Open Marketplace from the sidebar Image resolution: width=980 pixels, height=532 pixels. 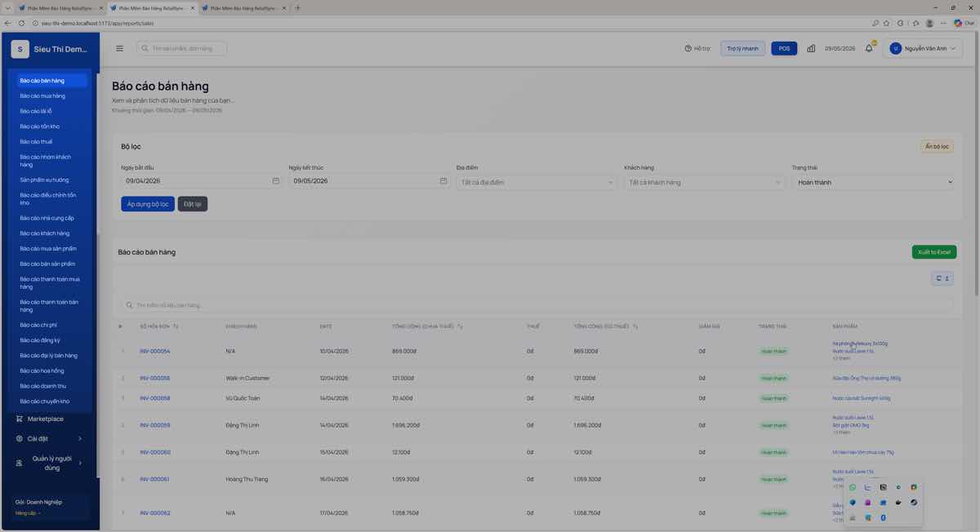point(46,419)
